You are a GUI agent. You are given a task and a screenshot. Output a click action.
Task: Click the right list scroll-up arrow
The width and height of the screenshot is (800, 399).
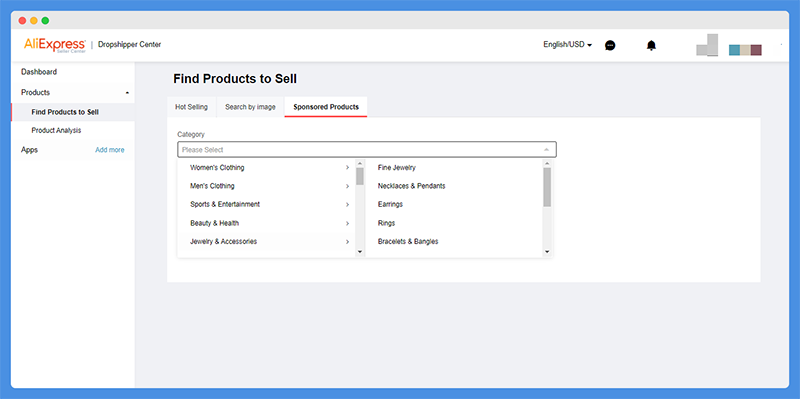(x=547, y=163)
